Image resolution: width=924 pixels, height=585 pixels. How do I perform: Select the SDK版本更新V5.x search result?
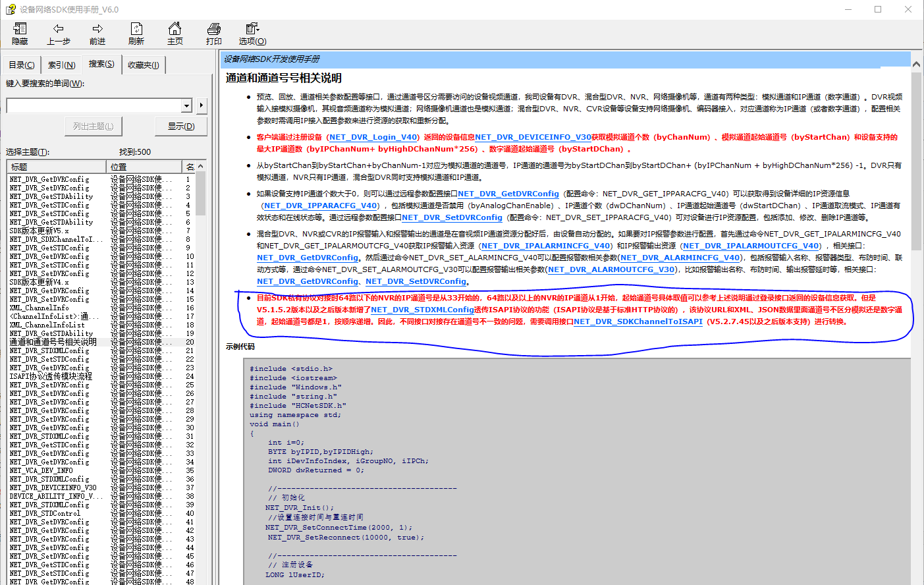[x=40, y=231]
